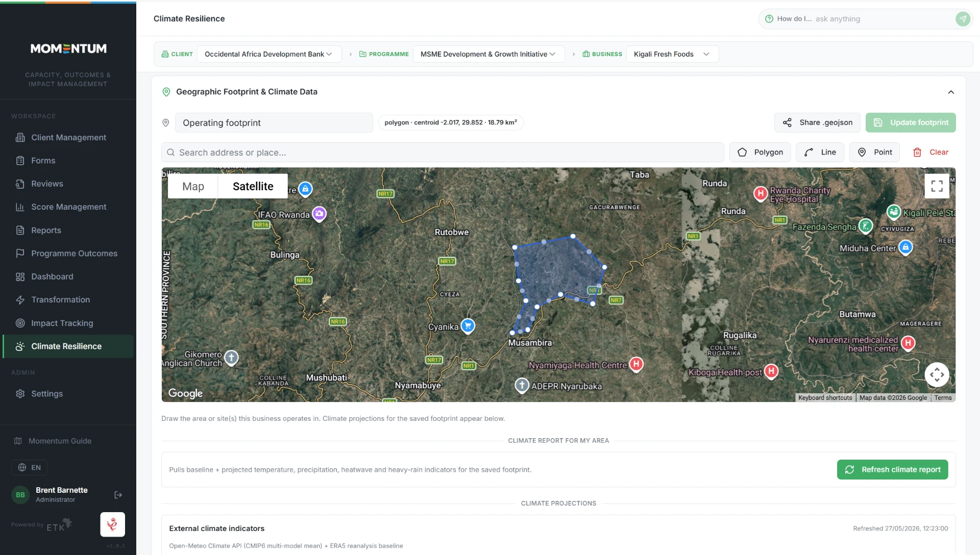This screenshot has height=555, width=980.
Task: Click the ADEPR Nyarubaka church marker
Action: click(x=522, y=385)
